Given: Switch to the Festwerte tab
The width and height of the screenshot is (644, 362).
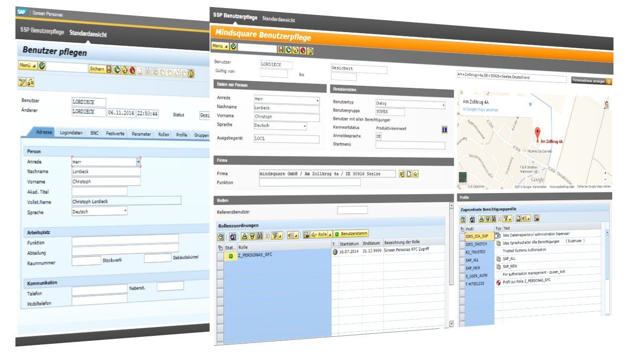Looking at the screenshot, I should click(x=114, y=134).
